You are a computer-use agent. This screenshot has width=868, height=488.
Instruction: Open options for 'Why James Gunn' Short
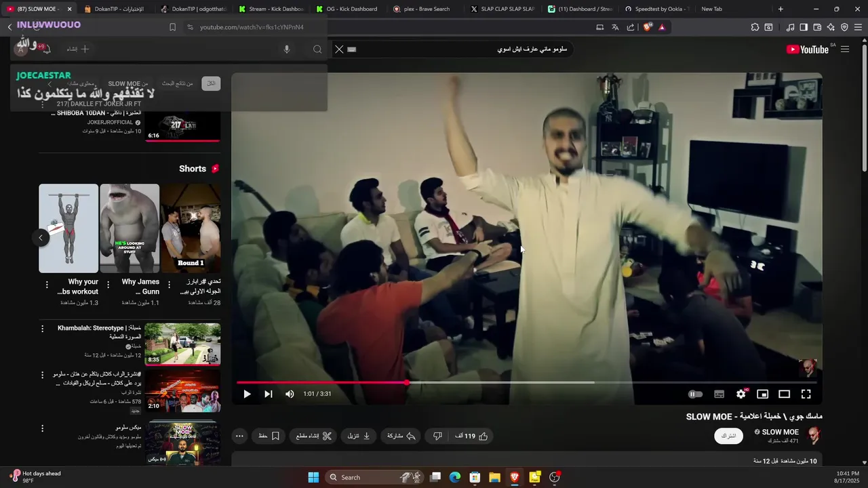click(108, 285)
